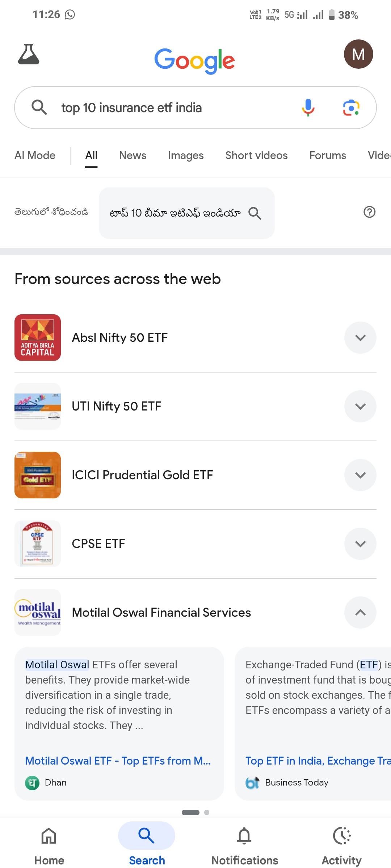Open Search Labs flask icon

coord(29,54)
